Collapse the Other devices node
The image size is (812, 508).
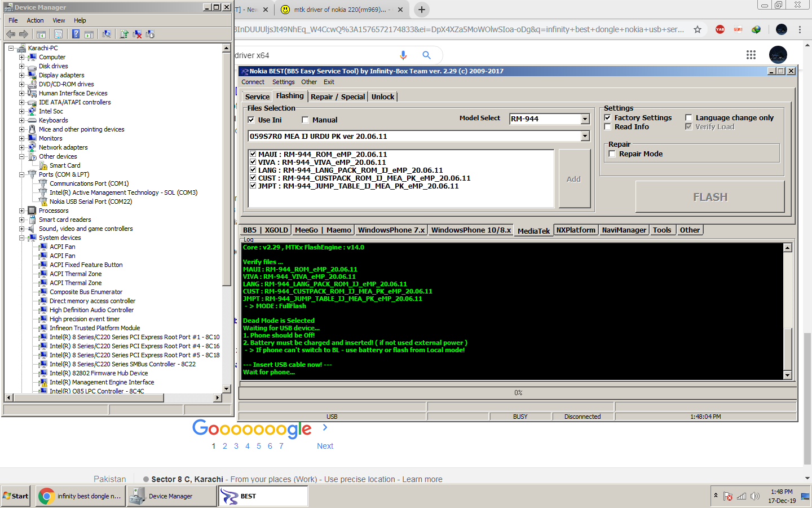click(21, 156)
